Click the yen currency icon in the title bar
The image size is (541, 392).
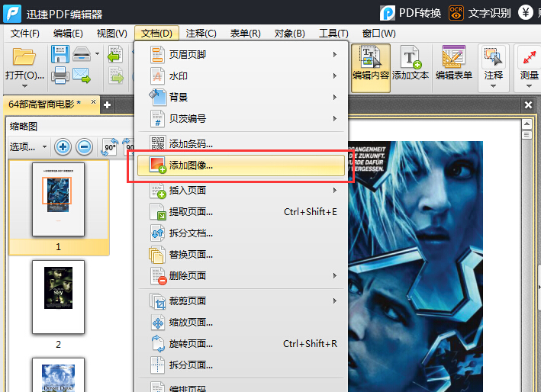pyautogui.click(x=526, y=13)
